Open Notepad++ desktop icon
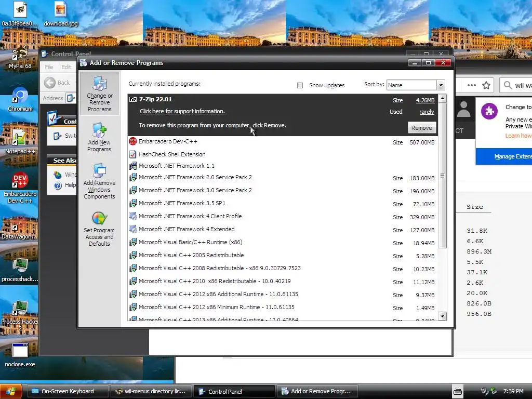The image size is (532, 399). tap(20, 142)
